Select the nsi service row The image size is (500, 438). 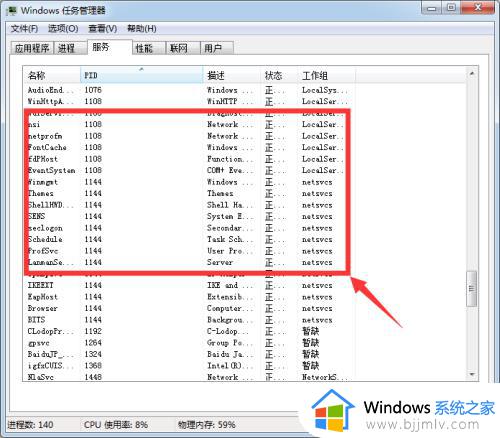coord(188,124)
